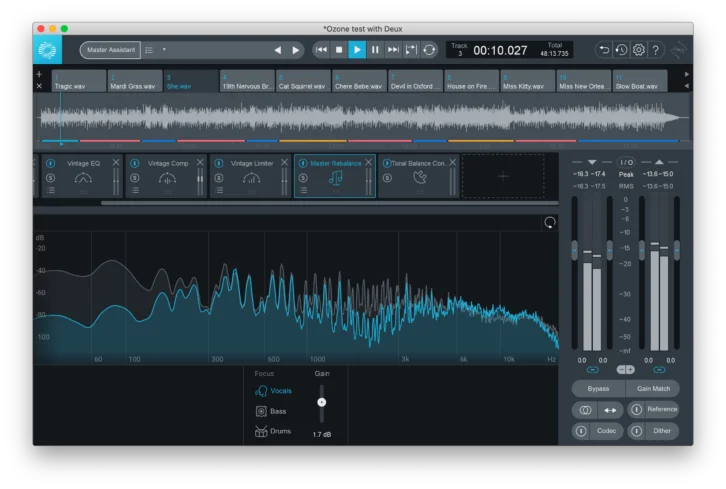Select Vocals focus
The width and height of the screenshot is (726, 489).
point(274,391)
